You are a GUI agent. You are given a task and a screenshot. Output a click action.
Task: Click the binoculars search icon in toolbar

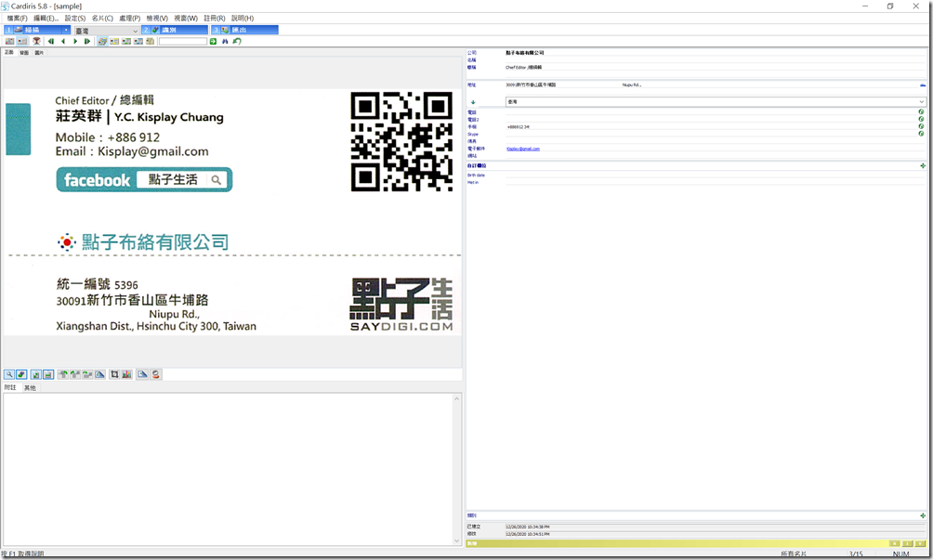225,41
